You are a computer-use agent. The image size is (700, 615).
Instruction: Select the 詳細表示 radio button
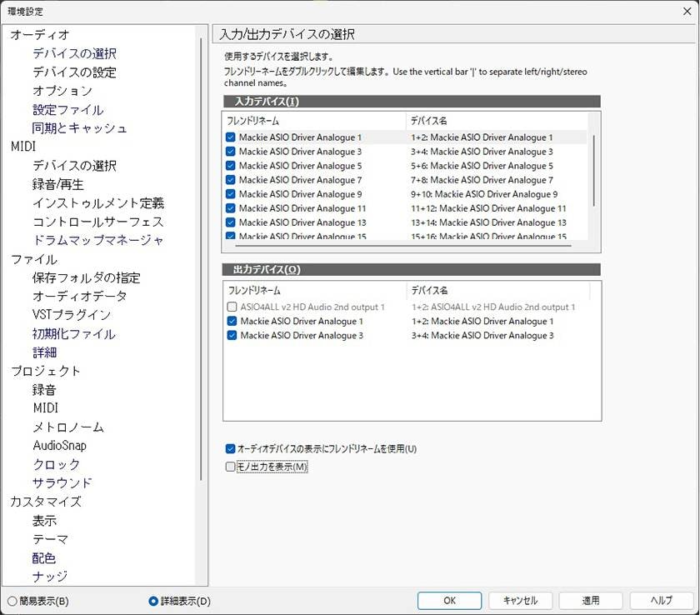(153, 601)
